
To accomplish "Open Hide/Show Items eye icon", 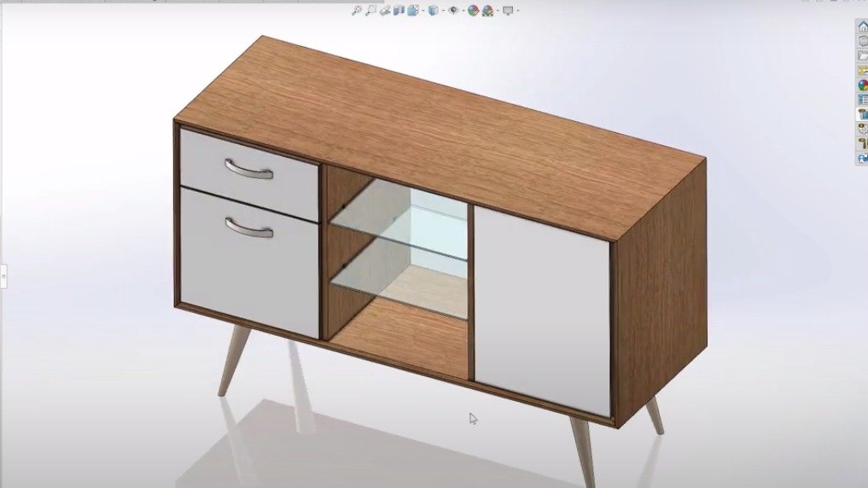I will [x=453, y=10].
